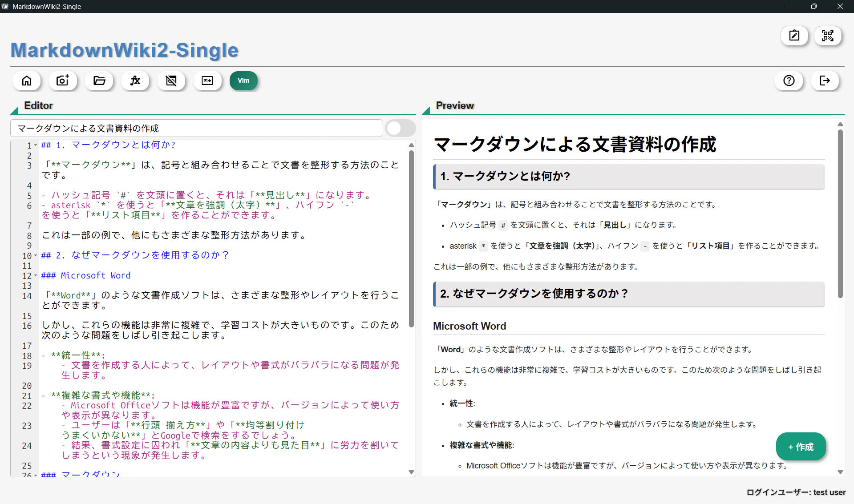Click the add-photo camera icon

[63, 81]
